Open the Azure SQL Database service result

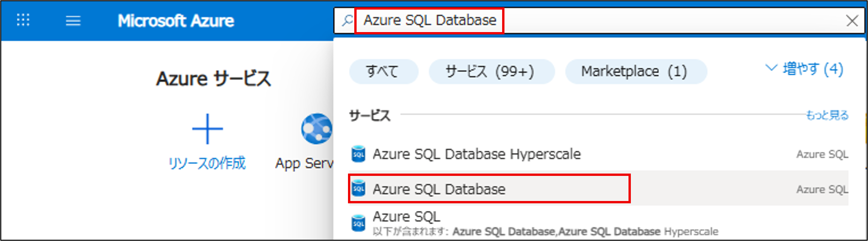[439, 189]
